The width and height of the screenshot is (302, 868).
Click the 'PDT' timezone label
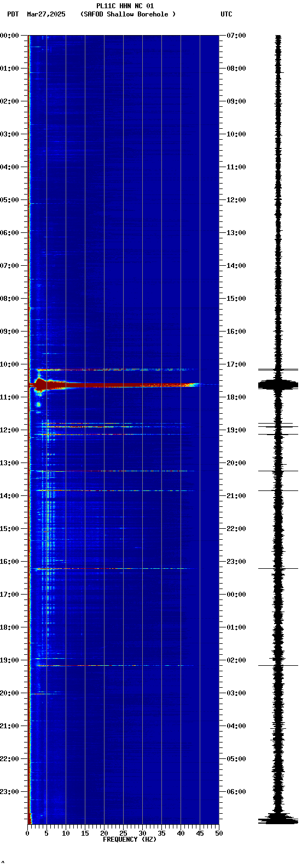click(13, 14)
